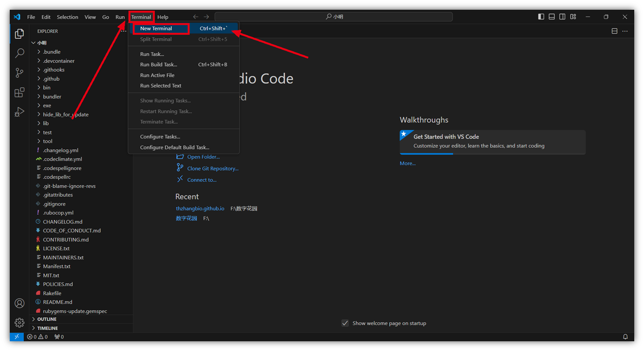Click the Clone Git Repository icon
The width and height of the screenshot is (644, 351).
pyautogui.click(x=180, y=168)
